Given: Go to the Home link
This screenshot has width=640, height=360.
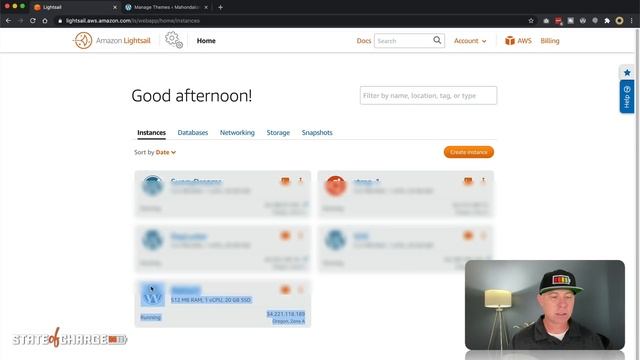Looking at the screenshot, I should pos(206,41).
